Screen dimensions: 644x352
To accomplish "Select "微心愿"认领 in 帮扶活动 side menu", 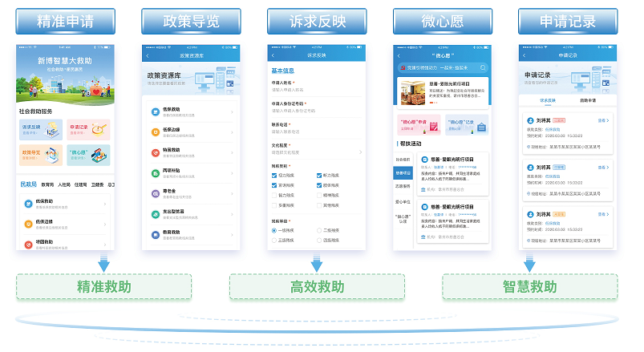I will pyautogui.click(x=403, y=219).
